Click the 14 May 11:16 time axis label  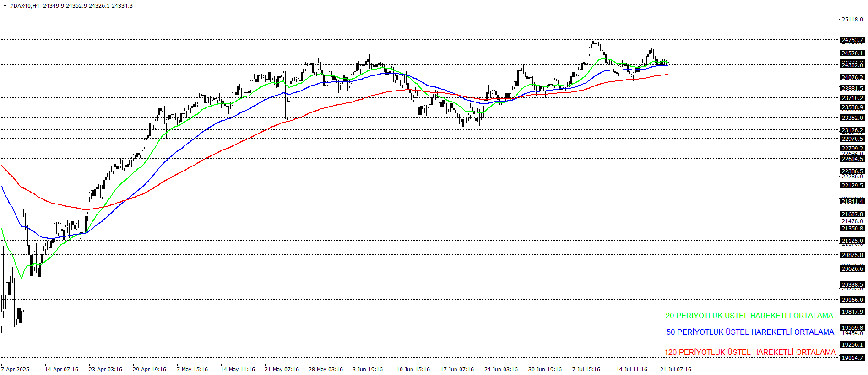point(238,370)
